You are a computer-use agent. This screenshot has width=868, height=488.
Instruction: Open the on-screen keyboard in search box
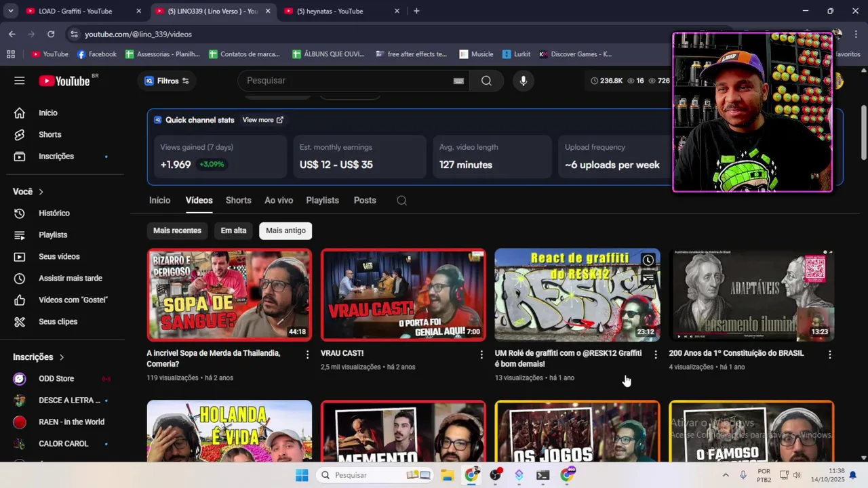[458, 81]
